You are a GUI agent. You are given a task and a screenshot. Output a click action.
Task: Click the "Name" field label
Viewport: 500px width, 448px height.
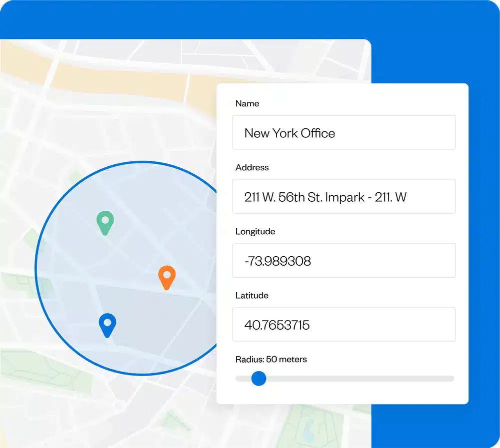tap(247, 103)
